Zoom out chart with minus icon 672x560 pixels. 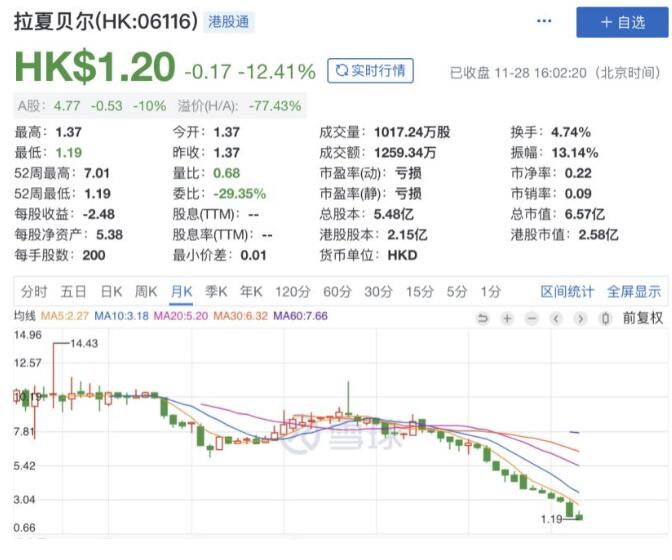pyautogui.click(x=532, y=318)
